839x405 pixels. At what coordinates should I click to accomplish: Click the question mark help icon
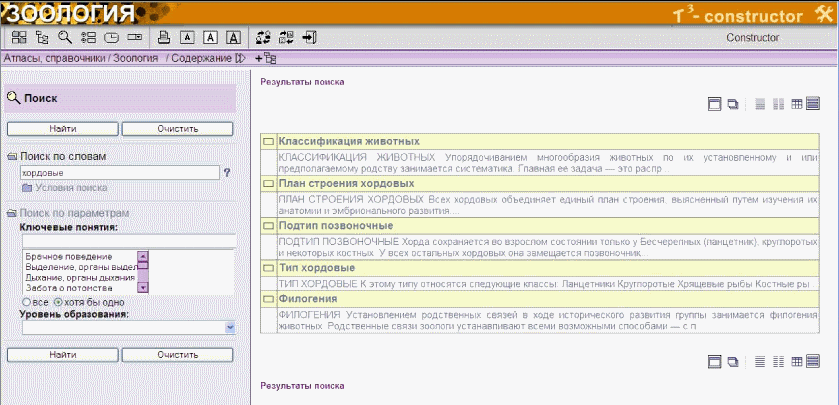coord(227,173)
